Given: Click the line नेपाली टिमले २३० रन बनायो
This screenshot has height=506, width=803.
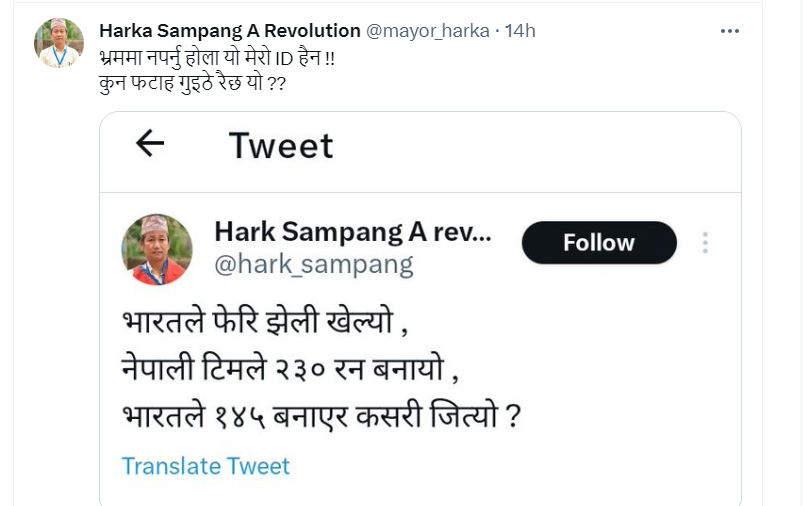Looking at the screenshot, I should [290, 369].
